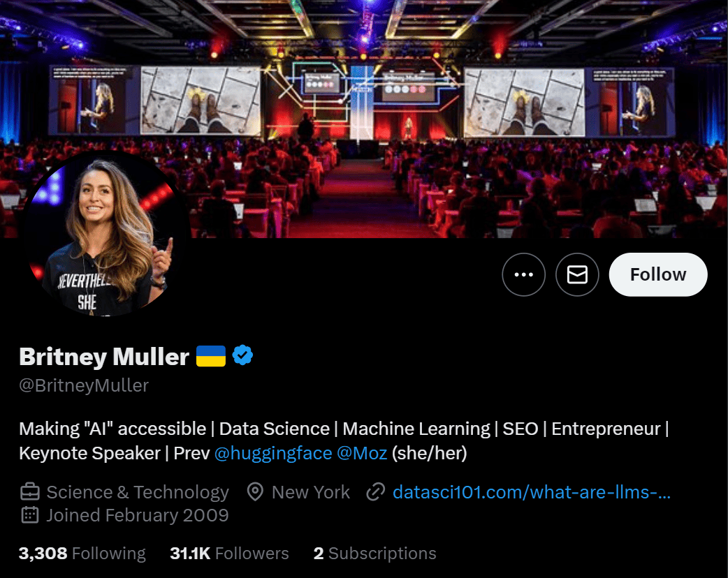
Task: Click the envelope message icon
Action: 577,274
